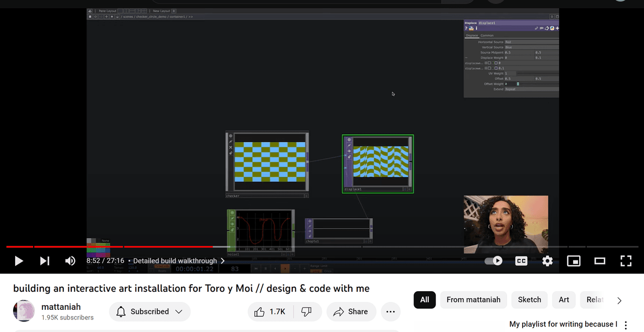Screen dimensions: 644x332
Task: Share this video
Action: coord(351,312)
